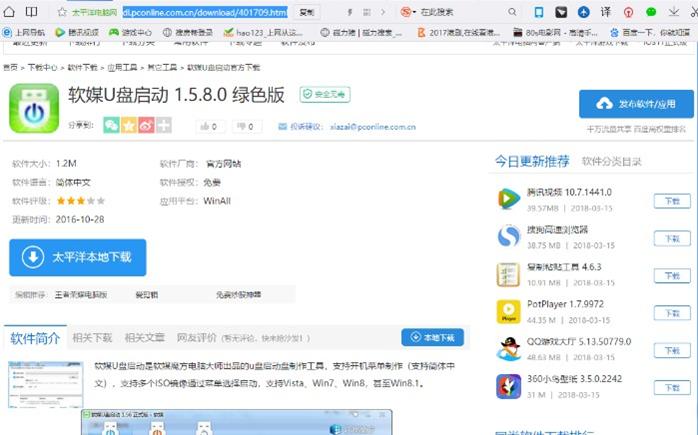The height and width of the screenshot is (435, 698).
Task: Select the 相关下载 tab
Action: [92, 338]
